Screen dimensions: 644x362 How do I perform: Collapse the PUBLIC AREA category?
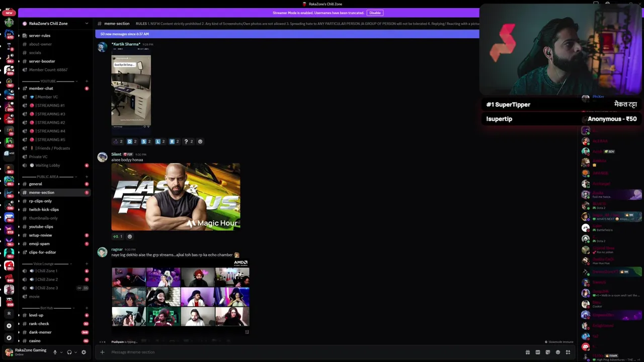[x=48, y=177]
